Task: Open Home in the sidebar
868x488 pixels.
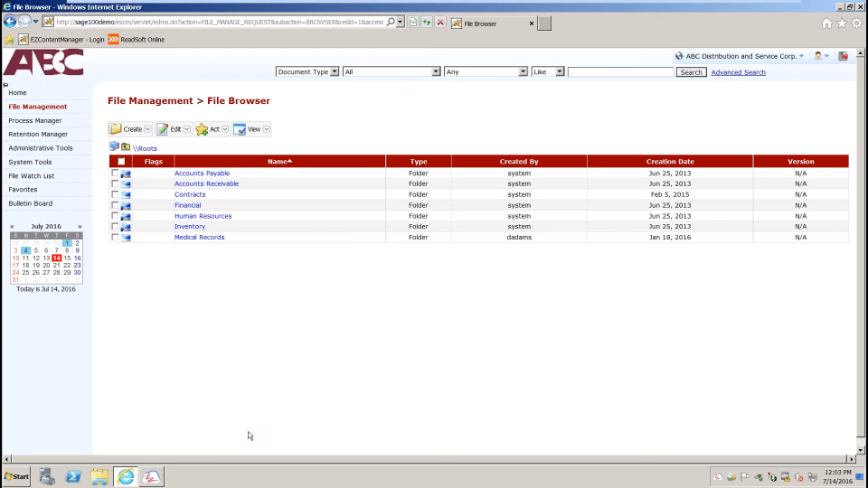Action: pyautogui.click(x=17, y=92)
